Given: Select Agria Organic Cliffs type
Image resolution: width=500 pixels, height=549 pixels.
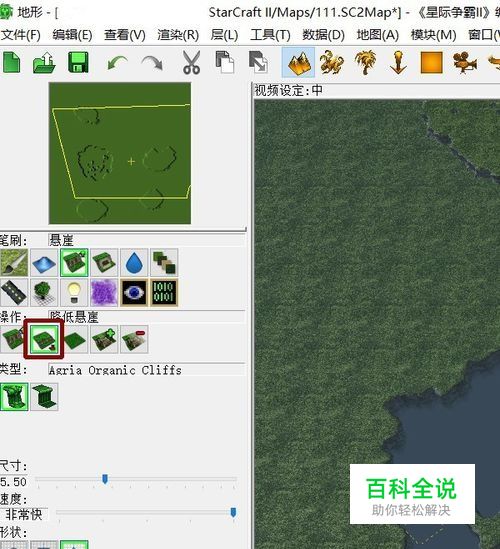Looking at the screenshot, I should [x=14, y=396].
